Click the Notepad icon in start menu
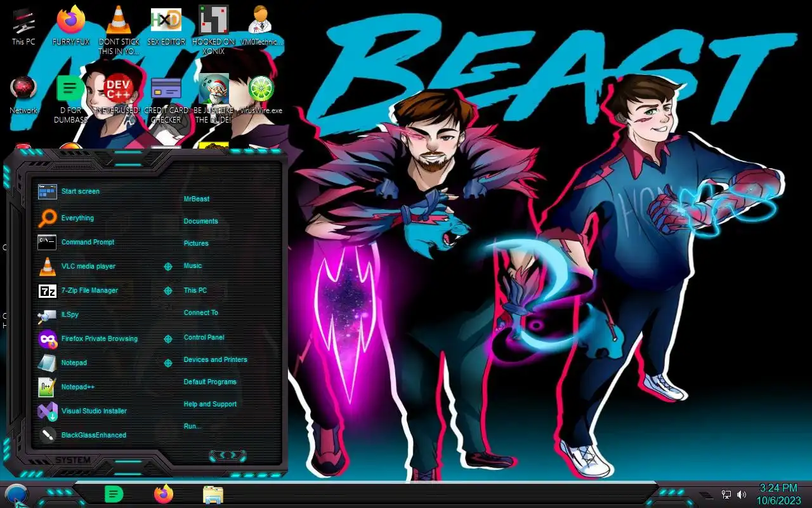Viewport: 812px width, 508px height. coord(48,363)
